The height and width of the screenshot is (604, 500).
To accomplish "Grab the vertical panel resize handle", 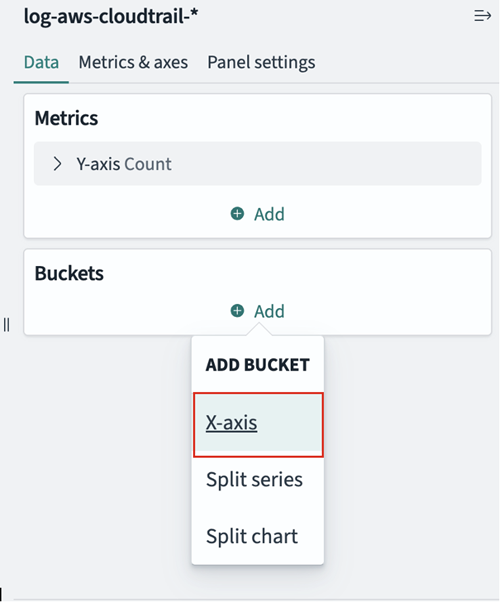I will pyautogui.click(x=7, y=325).
